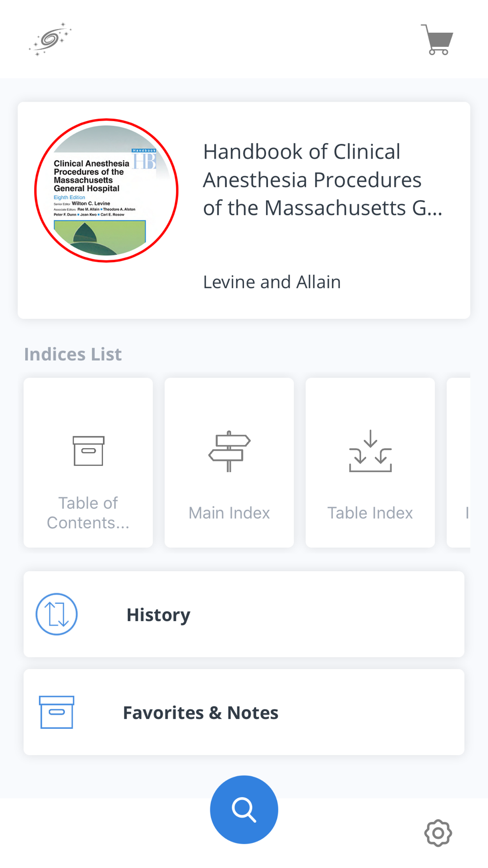Open the Handbook of Clinical Anesthesia title
Screen dimensions: 488x868
pyautogui.click(x=323, y=180)
